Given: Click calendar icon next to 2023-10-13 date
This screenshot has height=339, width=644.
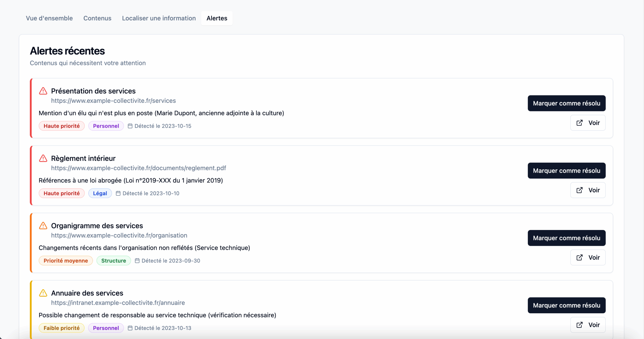Looking at the screenshot, I should click(x=130, y=328).
